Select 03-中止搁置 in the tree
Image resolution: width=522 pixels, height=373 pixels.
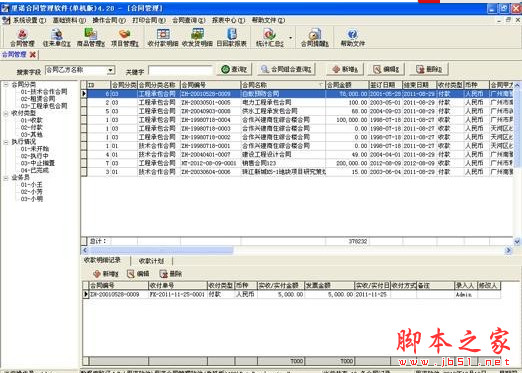pos(38,163)
